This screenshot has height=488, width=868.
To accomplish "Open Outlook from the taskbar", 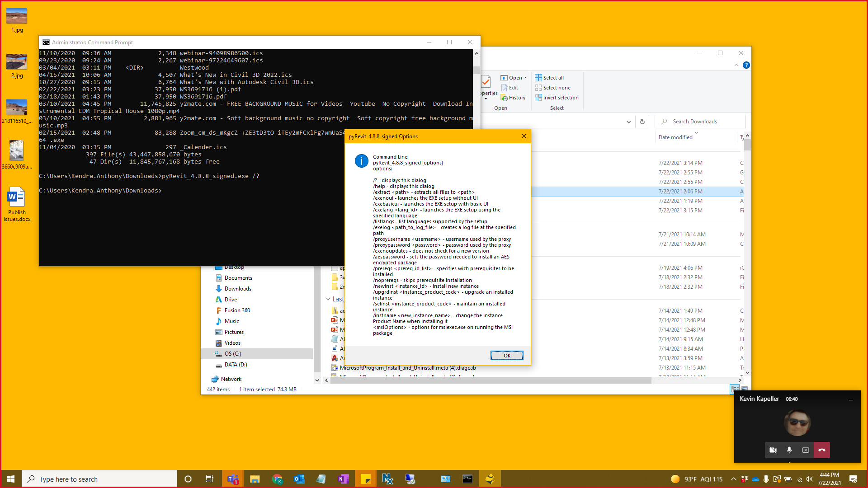I will pos(299,479).
